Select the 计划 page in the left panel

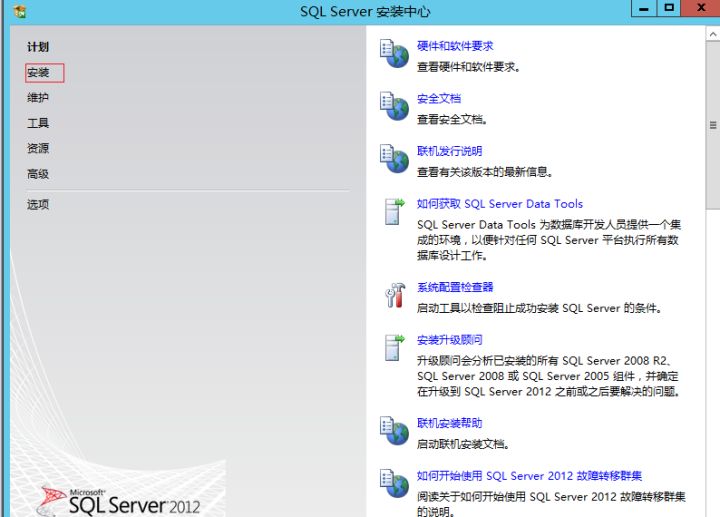point(38,47)
